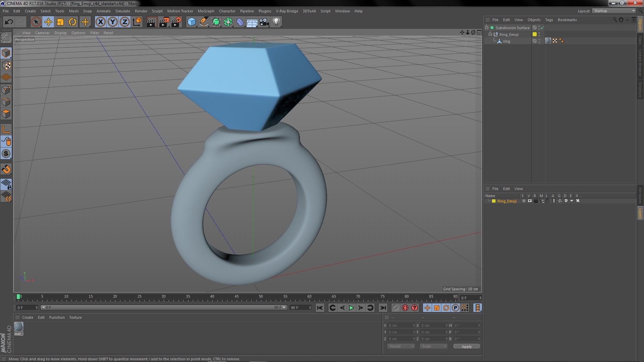Toggle Subdivision Surface enable checkmark

tap(542, 28)
